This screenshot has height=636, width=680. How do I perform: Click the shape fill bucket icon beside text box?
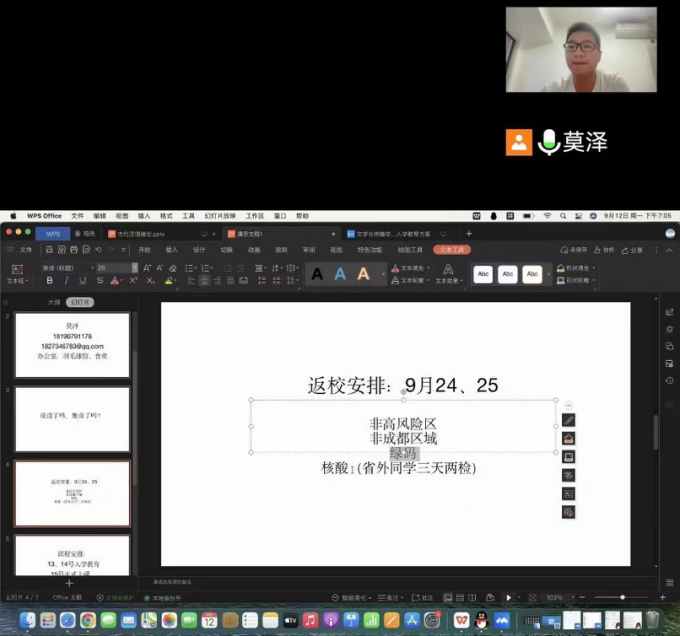(568, 438)
